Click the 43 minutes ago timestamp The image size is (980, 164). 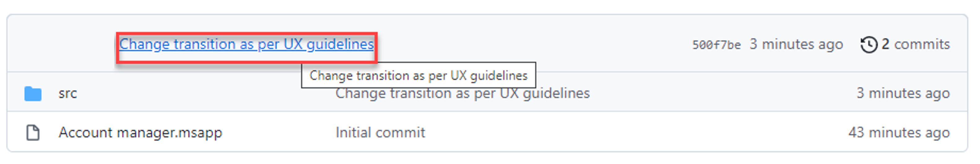899,133
